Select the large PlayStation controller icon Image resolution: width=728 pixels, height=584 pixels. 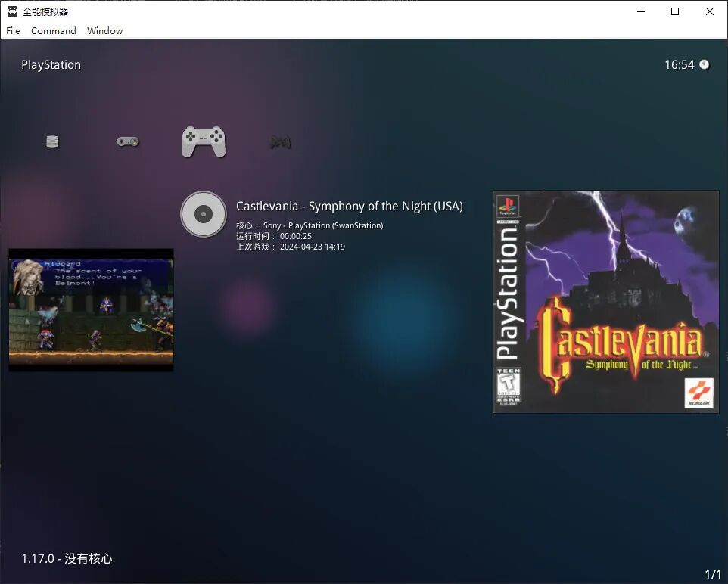click(x=204, y=141)
